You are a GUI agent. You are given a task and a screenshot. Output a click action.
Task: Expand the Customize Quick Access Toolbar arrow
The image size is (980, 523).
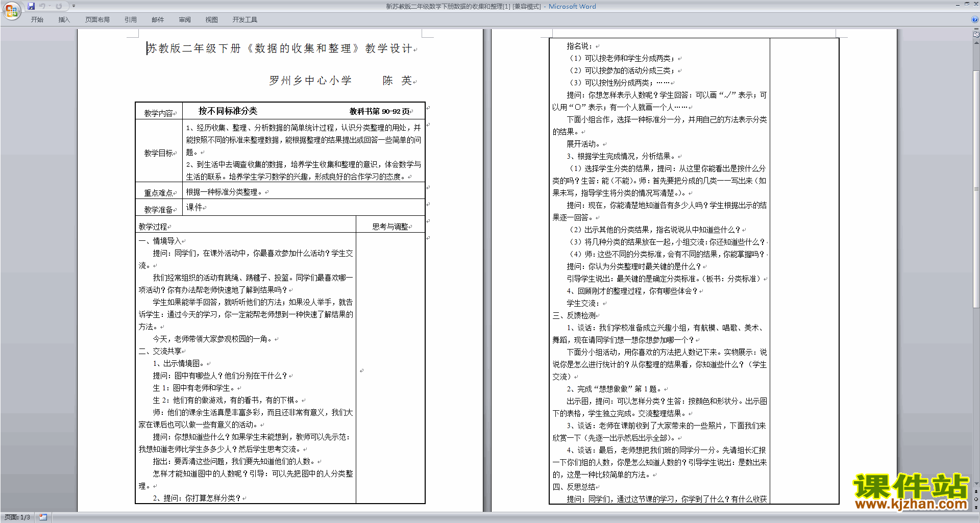pos(73,6)
